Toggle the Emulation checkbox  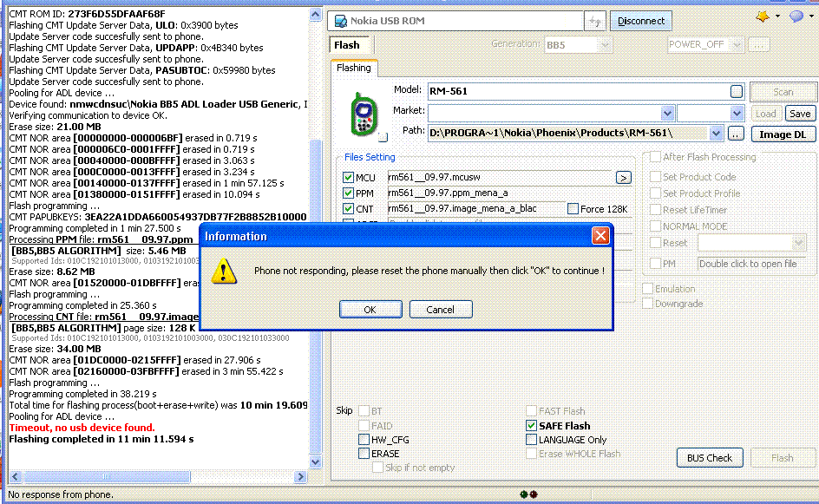point(648,289)
